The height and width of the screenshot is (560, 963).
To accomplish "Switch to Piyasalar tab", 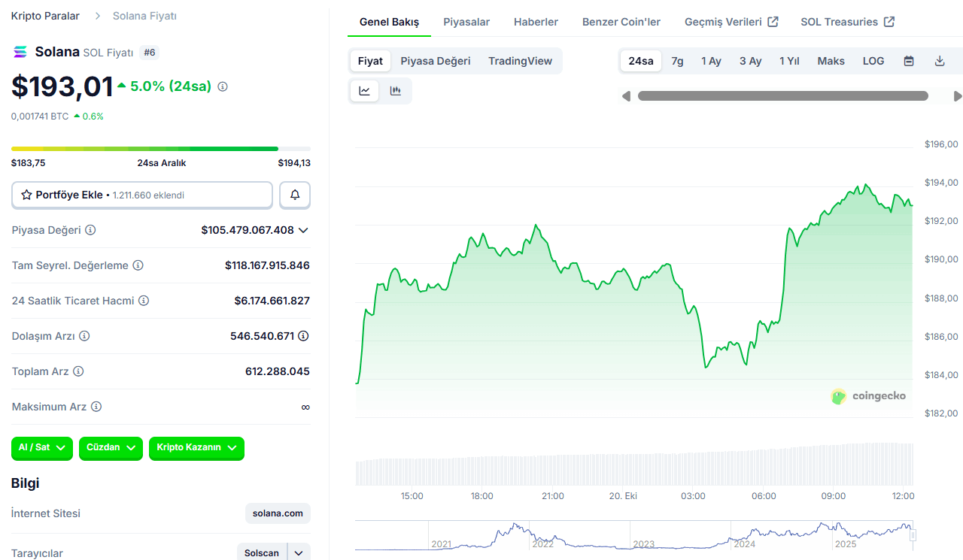I will click(x=466, y=22).
